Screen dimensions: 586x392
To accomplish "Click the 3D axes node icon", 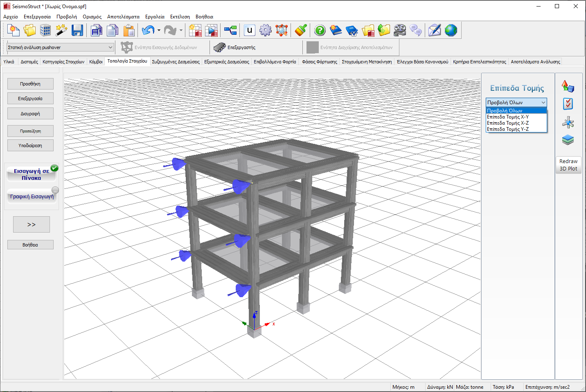I will tap(568, 122).
